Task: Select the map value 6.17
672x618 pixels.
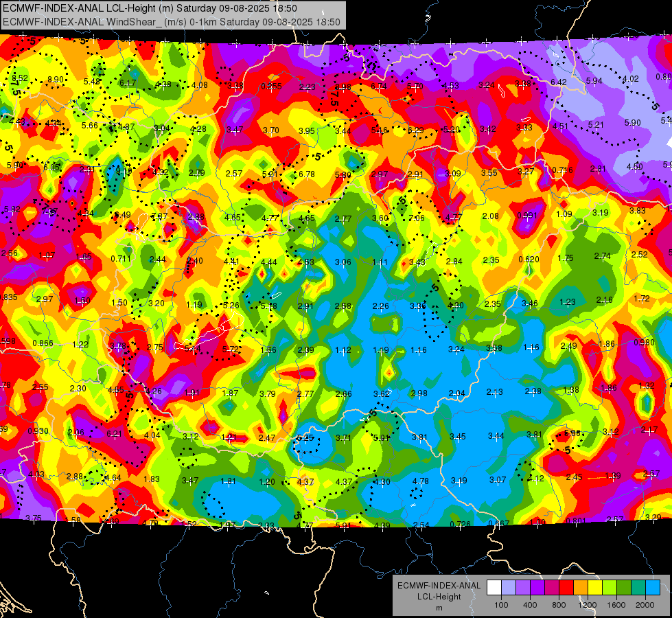Action: tap(128, 83)
